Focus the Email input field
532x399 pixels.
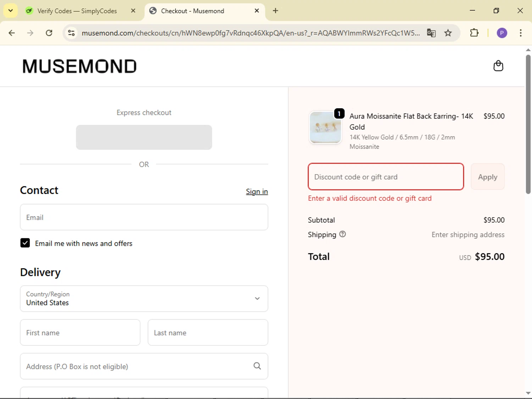click(x=144, y=217)
